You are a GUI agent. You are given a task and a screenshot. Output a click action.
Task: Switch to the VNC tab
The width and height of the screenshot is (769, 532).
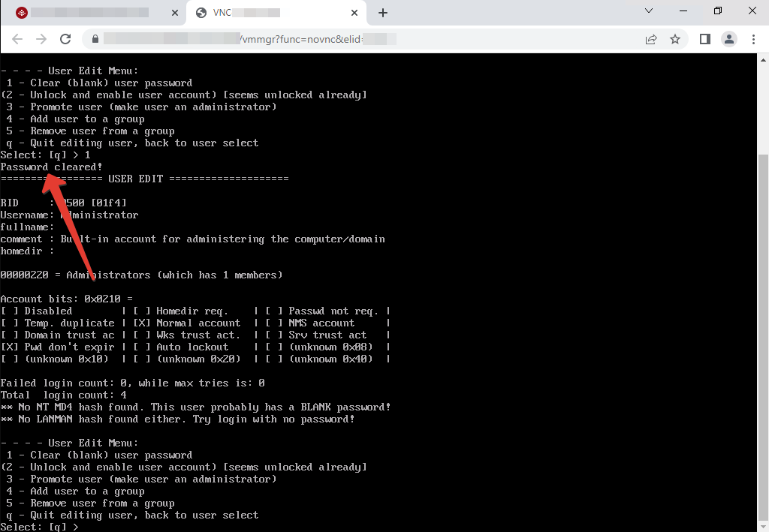[x=255, y=12]
